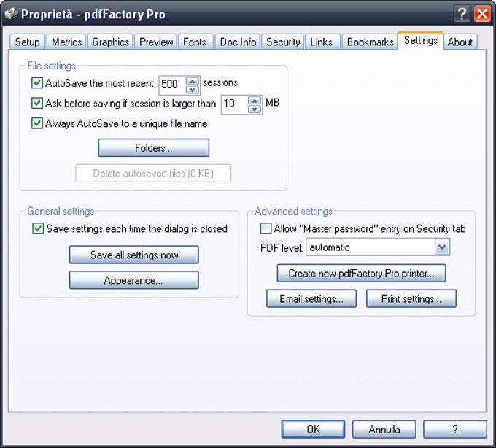Close the Proprietà dialog window

pos(482,14)
